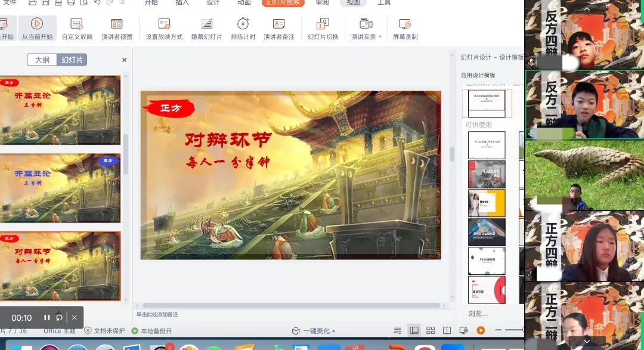Screen dimensions: 644x350
Task: Switch slide panel to 幻灯片 view
Action: [x=72, y=60]
